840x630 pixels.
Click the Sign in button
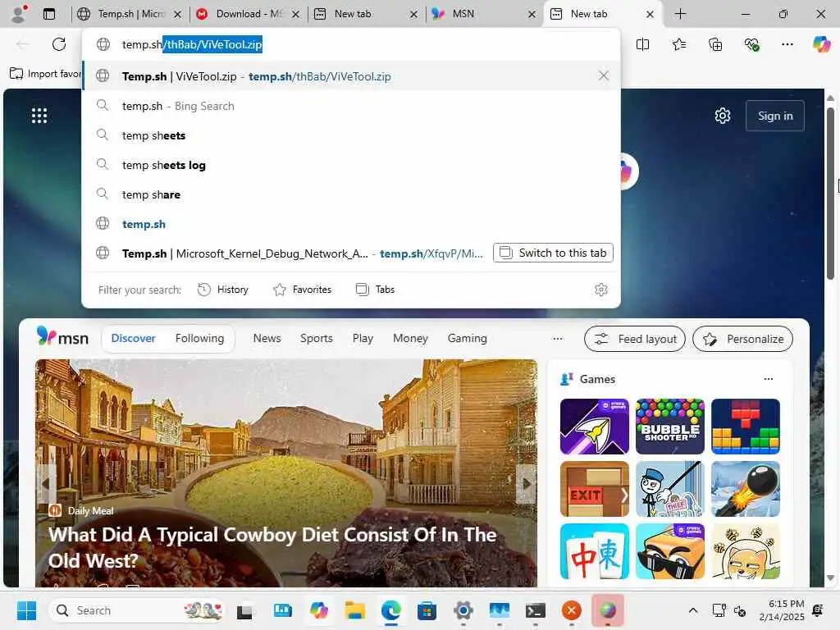pyautogui.click(x=775, y=116)
